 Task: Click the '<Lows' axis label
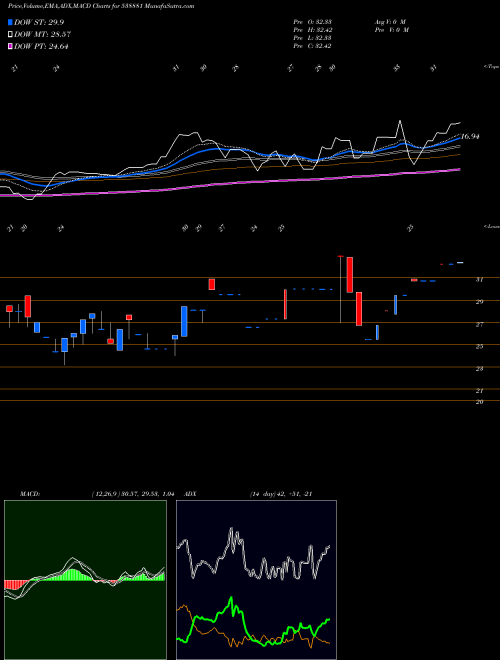click(x=491, y=226)
